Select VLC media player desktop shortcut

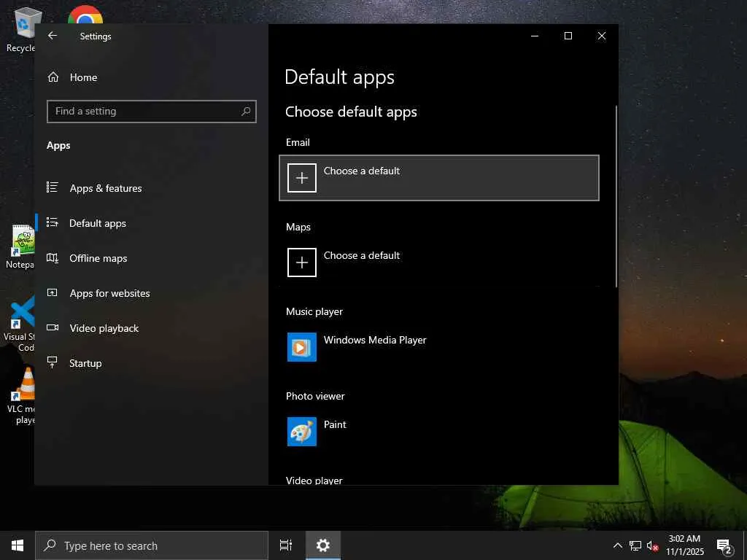21,397
